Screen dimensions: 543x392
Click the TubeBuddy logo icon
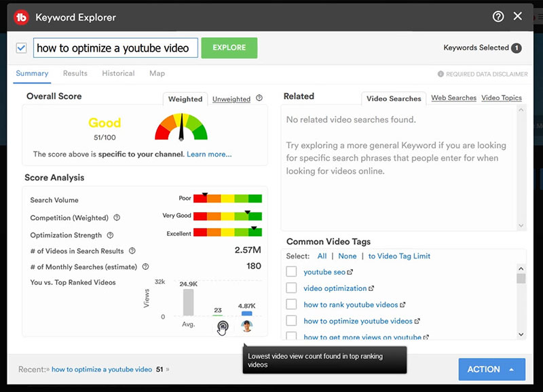[21, 17]
